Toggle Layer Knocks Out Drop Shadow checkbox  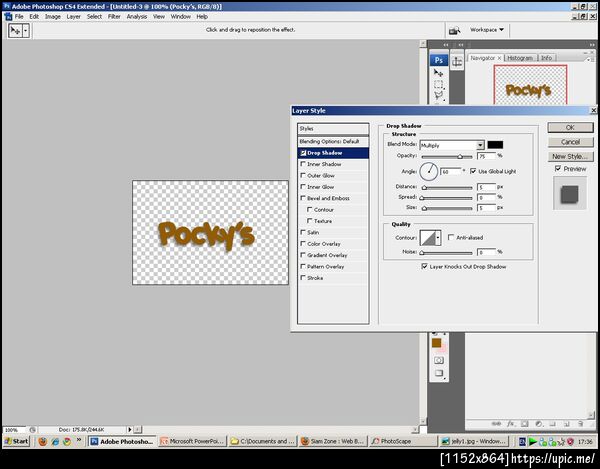click(x=424, y=266)
